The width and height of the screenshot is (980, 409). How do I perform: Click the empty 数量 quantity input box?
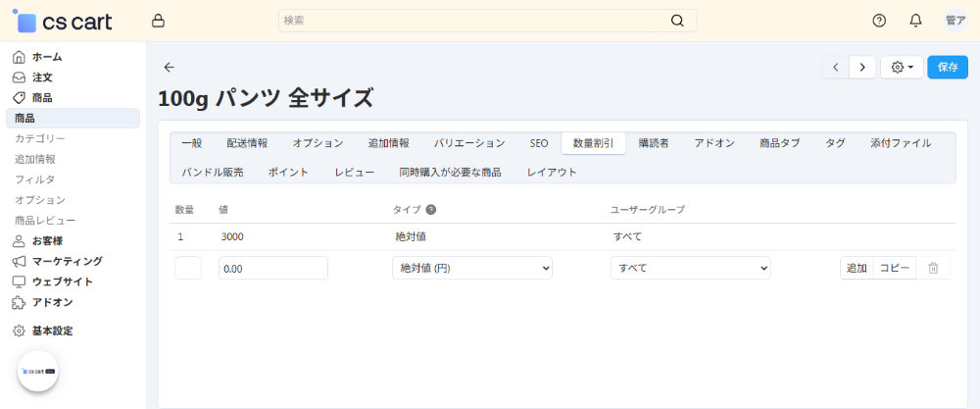click(188, 268)
